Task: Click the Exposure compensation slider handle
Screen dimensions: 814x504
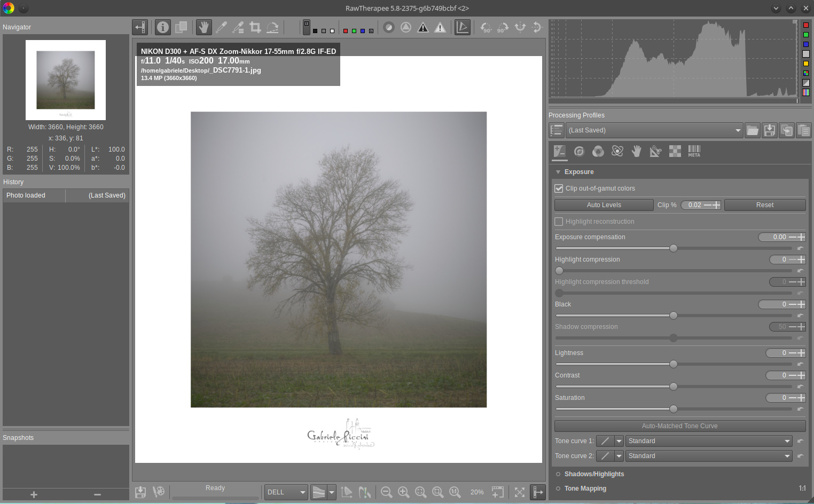Action: [674, 248]
